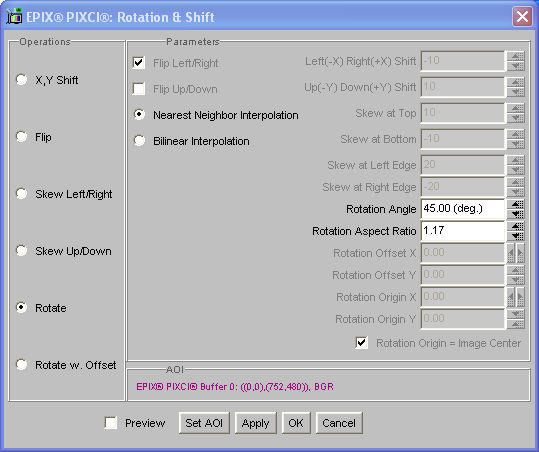
Task: Increase Rotation Angle with up stepper arrow
Action: click(516, 205)
